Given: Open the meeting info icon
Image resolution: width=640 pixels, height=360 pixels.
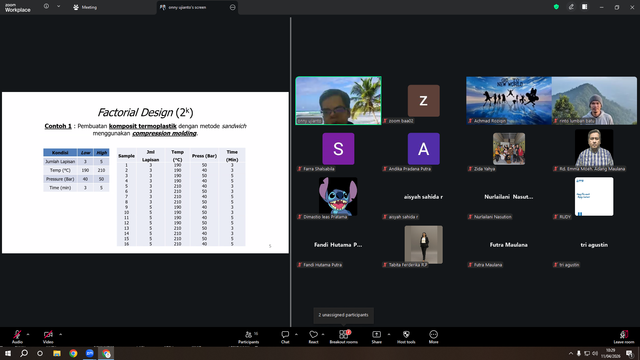Looking at the screenshot, I should [x=47, y=7].
